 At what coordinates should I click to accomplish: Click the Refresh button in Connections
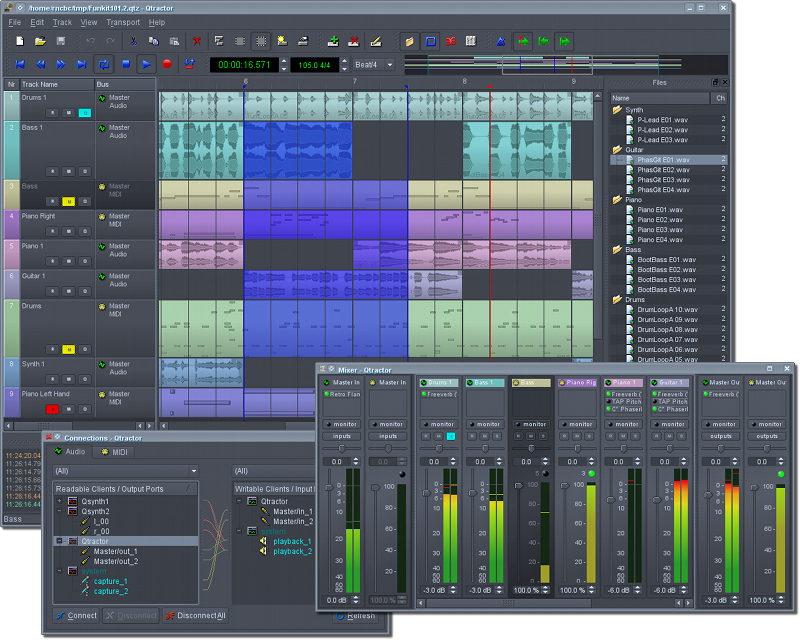(356, 617)
